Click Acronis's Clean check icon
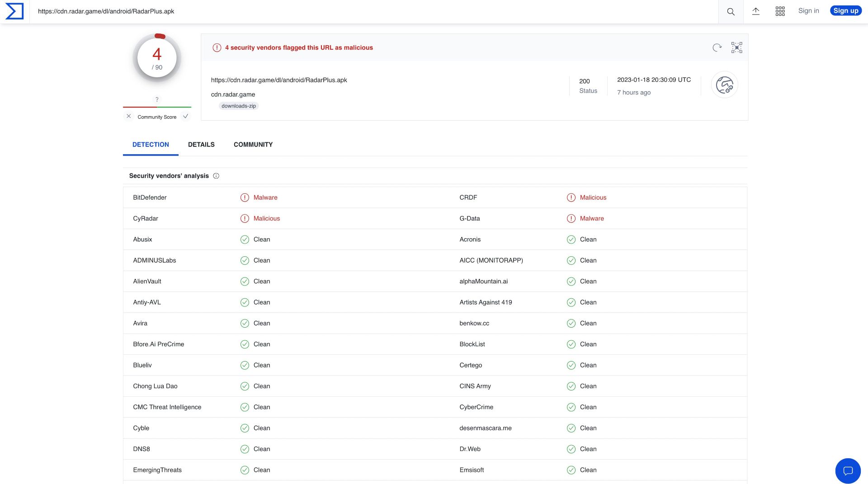 571,240
